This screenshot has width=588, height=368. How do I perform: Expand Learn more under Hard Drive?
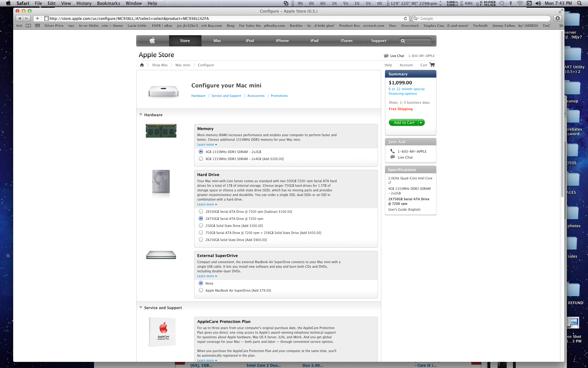(207, 204)
